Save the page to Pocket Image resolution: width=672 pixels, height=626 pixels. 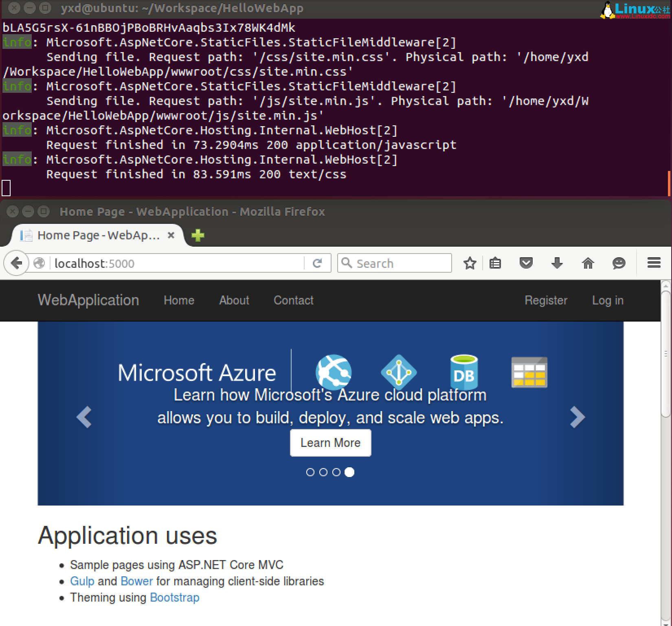(526, 263)
